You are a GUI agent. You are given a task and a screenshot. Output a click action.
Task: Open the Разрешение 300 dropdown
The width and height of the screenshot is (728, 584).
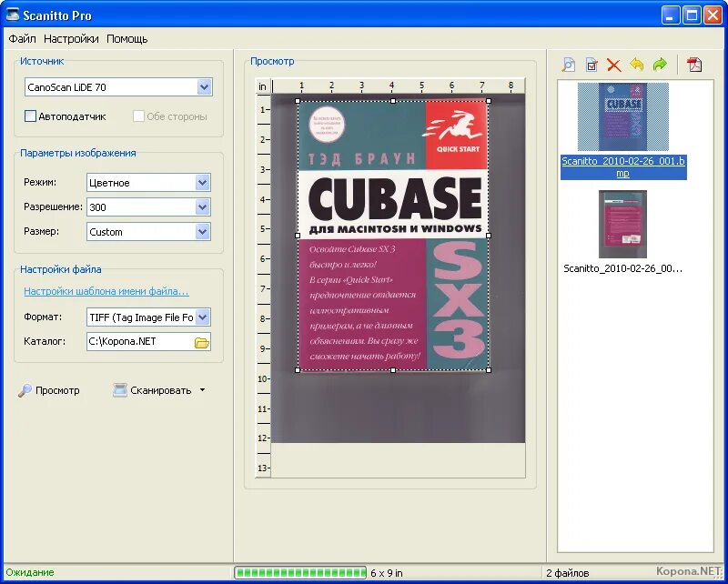click(x=202, y=207)
